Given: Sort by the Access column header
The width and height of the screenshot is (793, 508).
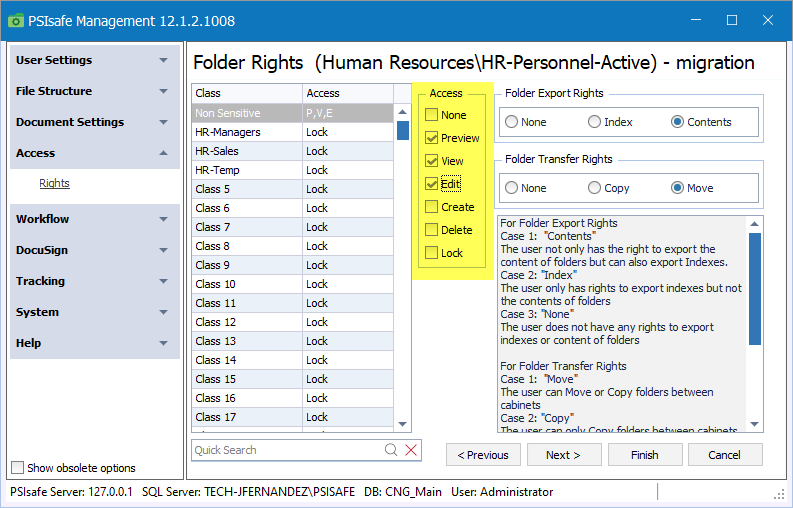Looking at the screenshot, I should coord(348,93).
